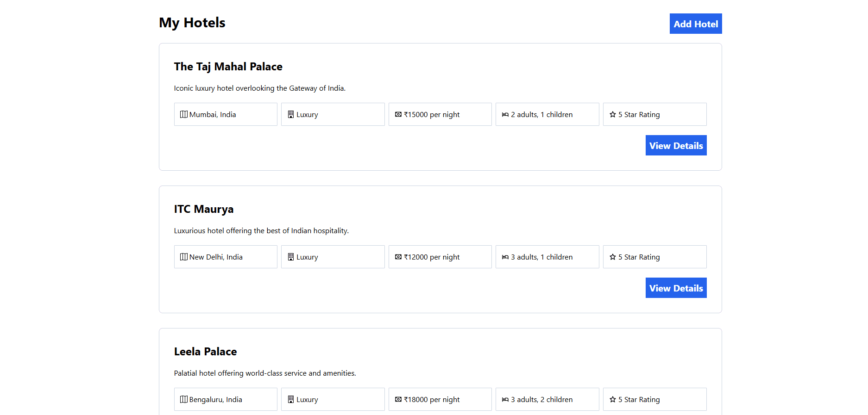Click the 'New Delhi, India' location text

point(216,257)
